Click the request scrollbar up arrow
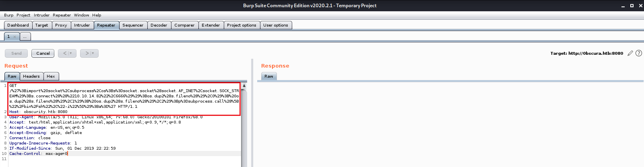The width and height of the screenshot is (644, 167). tap(244, 86)
